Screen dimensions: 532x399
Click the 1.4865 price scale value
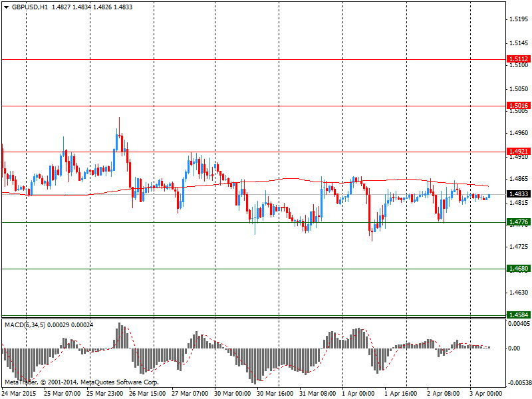coord(519,178)
